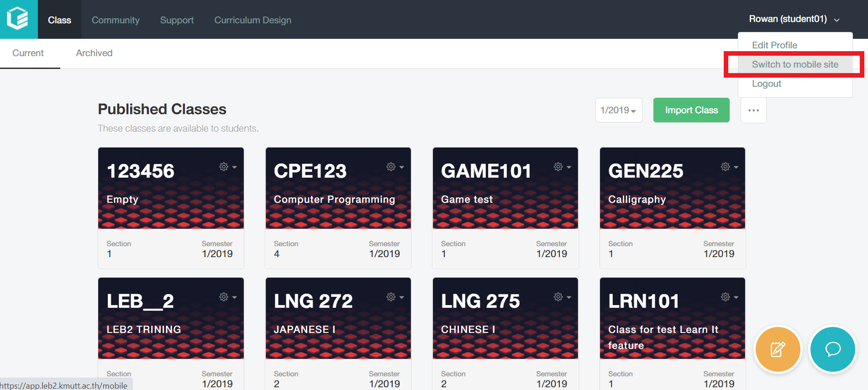
Task: Click the orange feedback pencil button
Action: 778,349
